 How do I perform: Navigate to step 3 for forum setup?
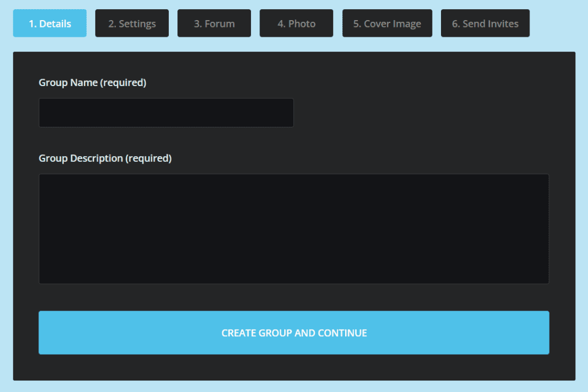(214, 24)
